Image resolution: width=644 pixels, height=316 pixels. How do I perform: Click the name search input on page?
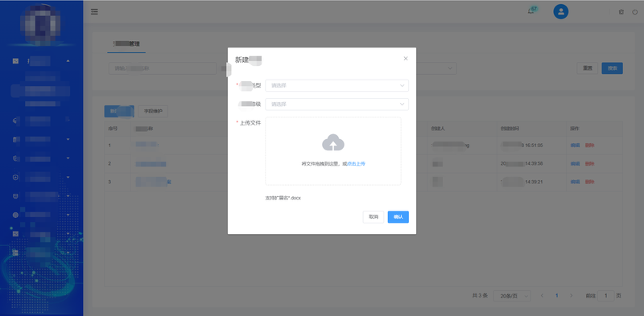coord(163,68)
